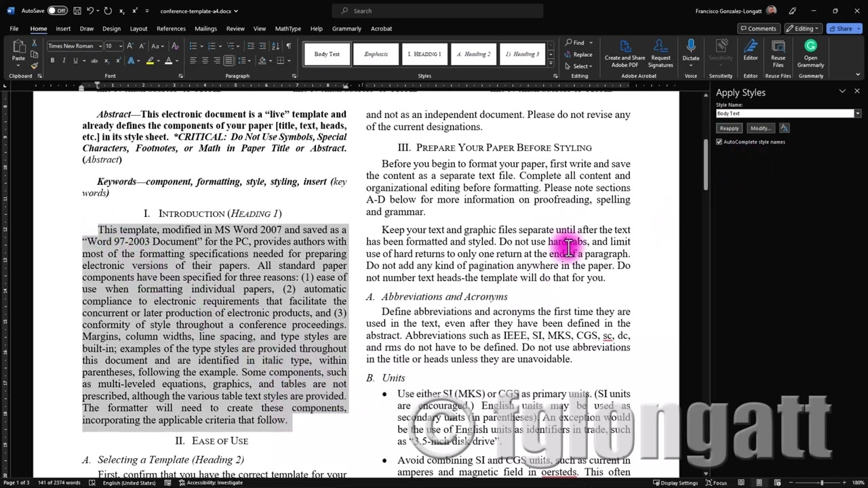
Task: Open the MathType tab
Action: pos(288,28)
